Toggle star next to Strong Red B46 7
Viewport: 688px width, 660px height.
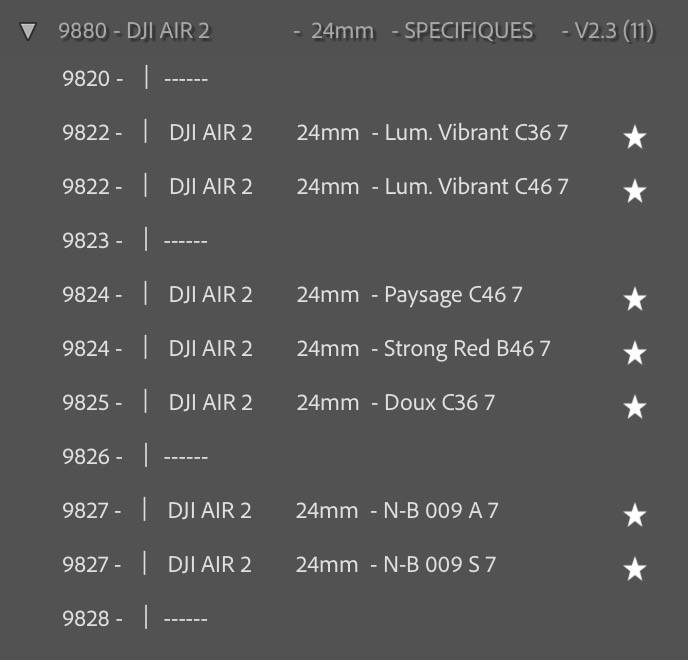pyautogui.click(x=634, y=353)
